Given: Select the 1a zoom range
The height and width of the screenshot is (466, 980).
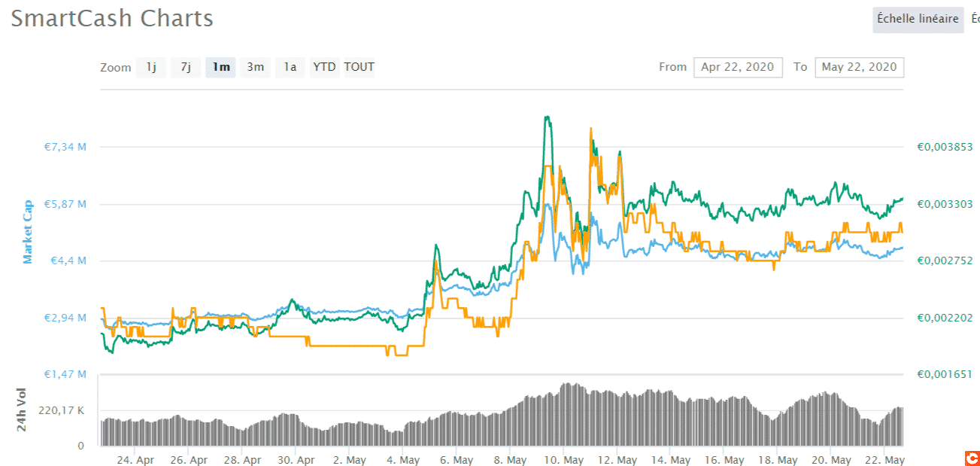Looking at the screenshot, I should click(x=290, y=67).
